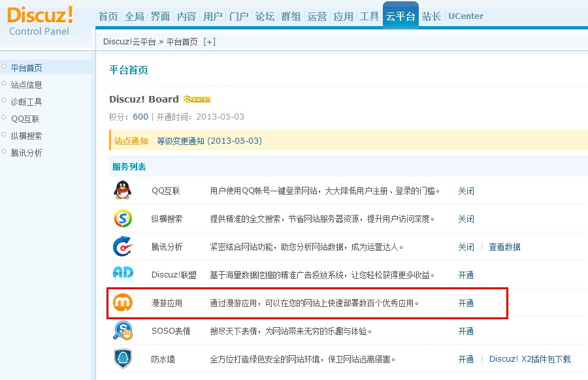Go to 站点信息 in the sidebar

pos(26,85)
